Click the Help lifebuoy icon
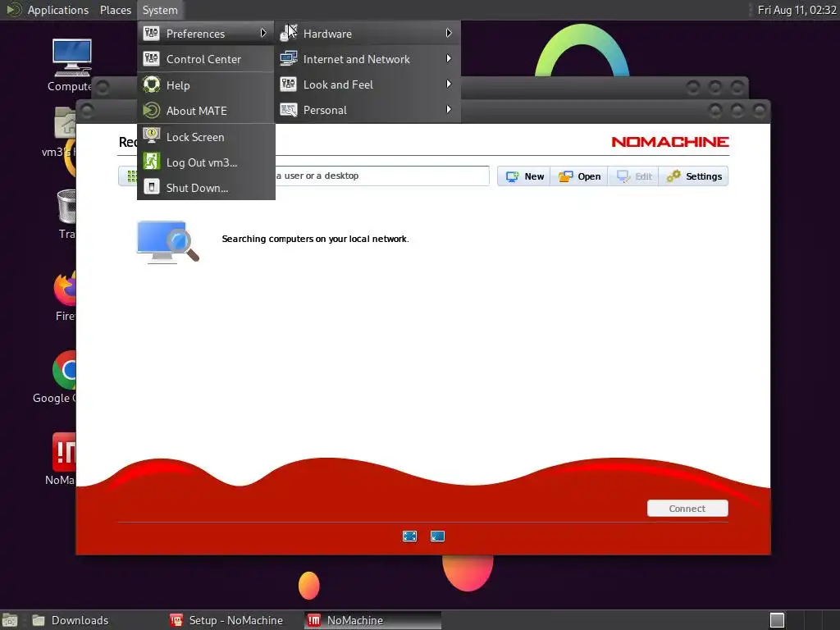 [152, 84]
